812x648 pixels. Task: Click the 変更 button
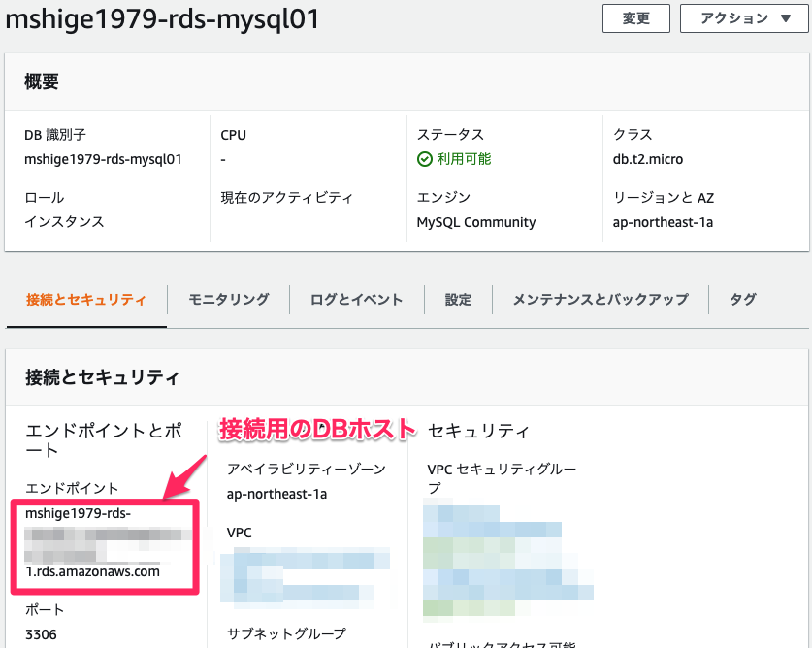(635, 18)
